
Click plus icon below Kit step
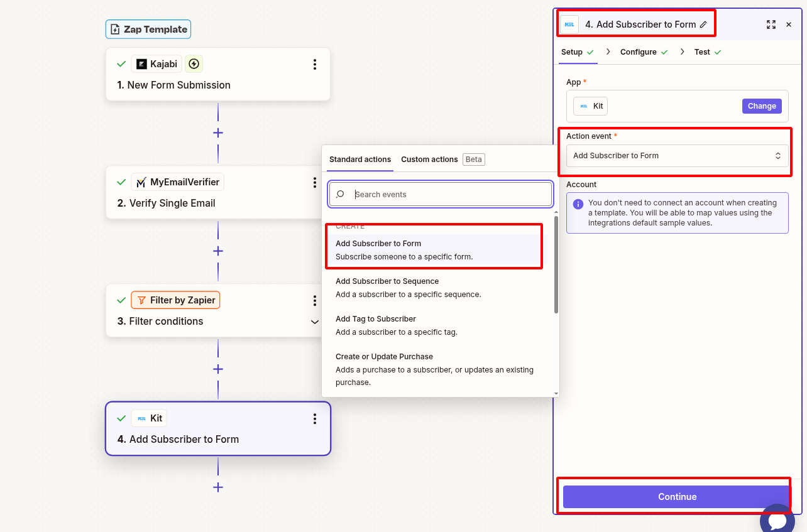point(218,487)
